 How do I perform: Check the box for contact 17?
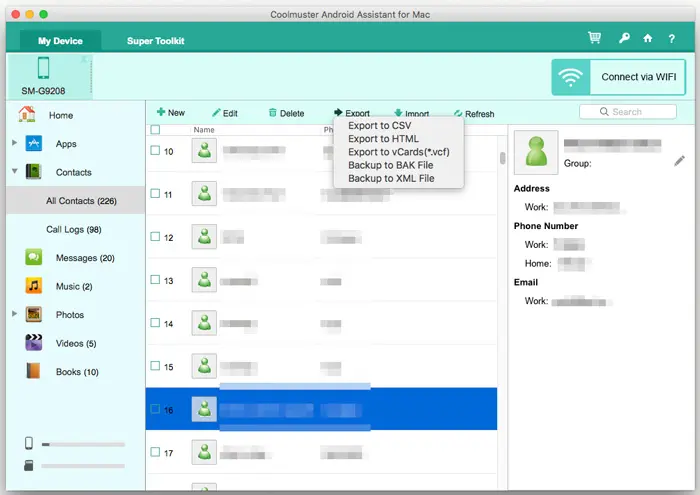(x=155, y=452)
